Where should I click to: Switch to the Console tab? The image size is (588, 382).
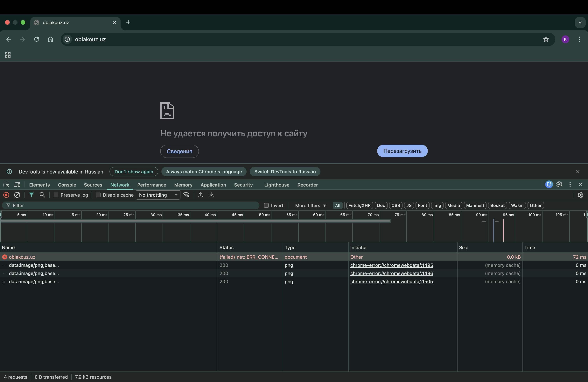[67, 185]
